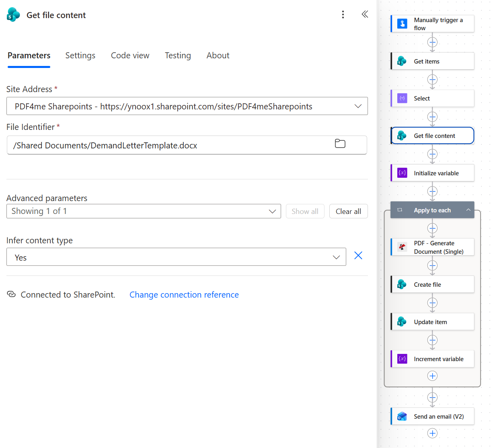Open the file picker folder icon
The height and width of the screenshot is (448, 493).
pos(340,144)
